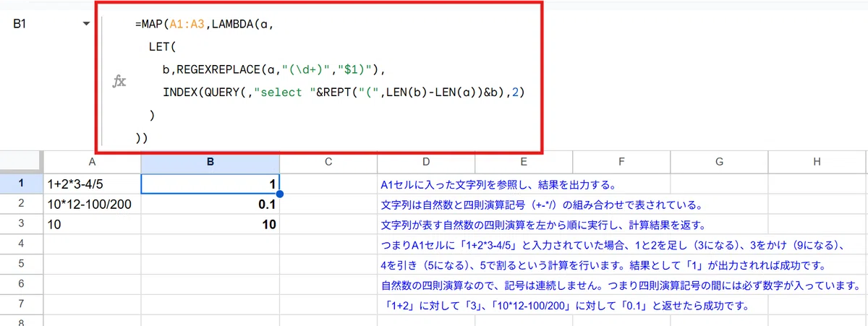
Task: Open the Name box dropdown arrow
Action: click(x=87, y=24)
